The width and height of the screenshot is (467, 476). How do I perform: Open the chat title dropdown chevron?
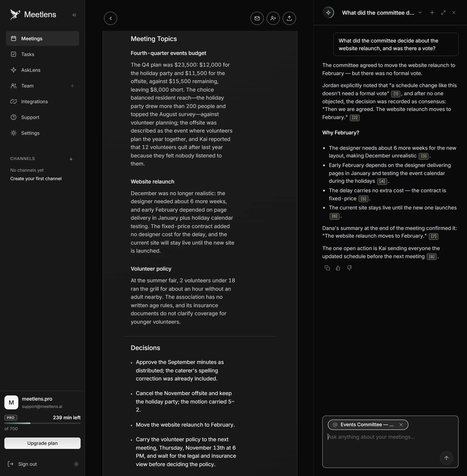(420, 12)
